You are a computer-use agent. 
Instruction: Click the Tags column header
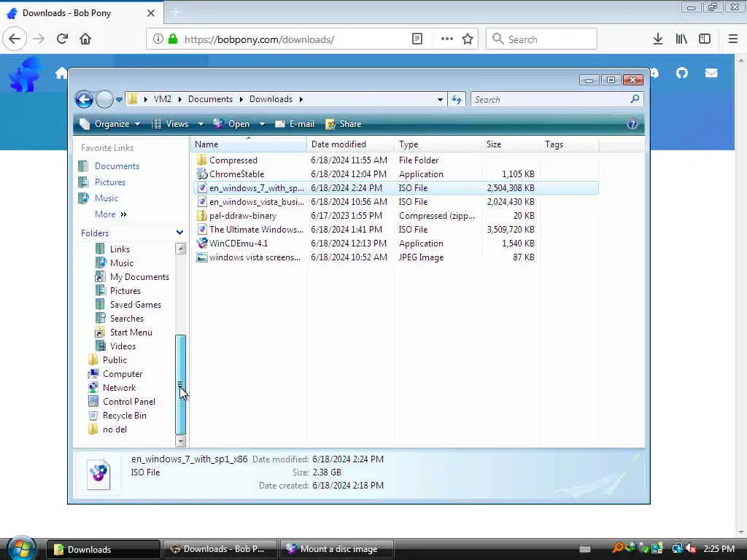click(x=569, y=144)
